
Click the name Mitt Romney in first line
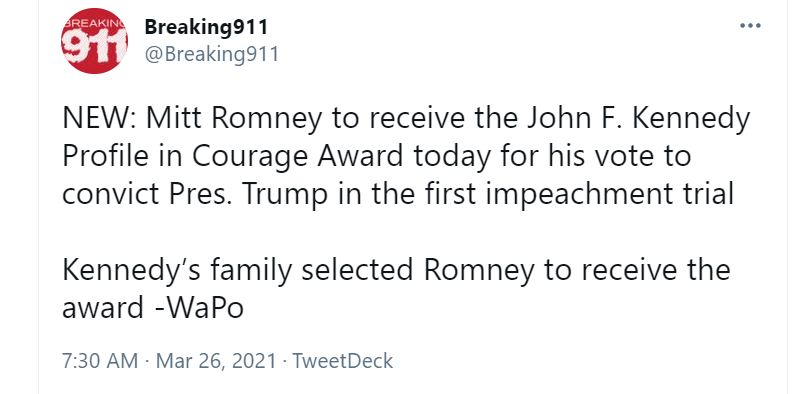click(x=234, y=120)
